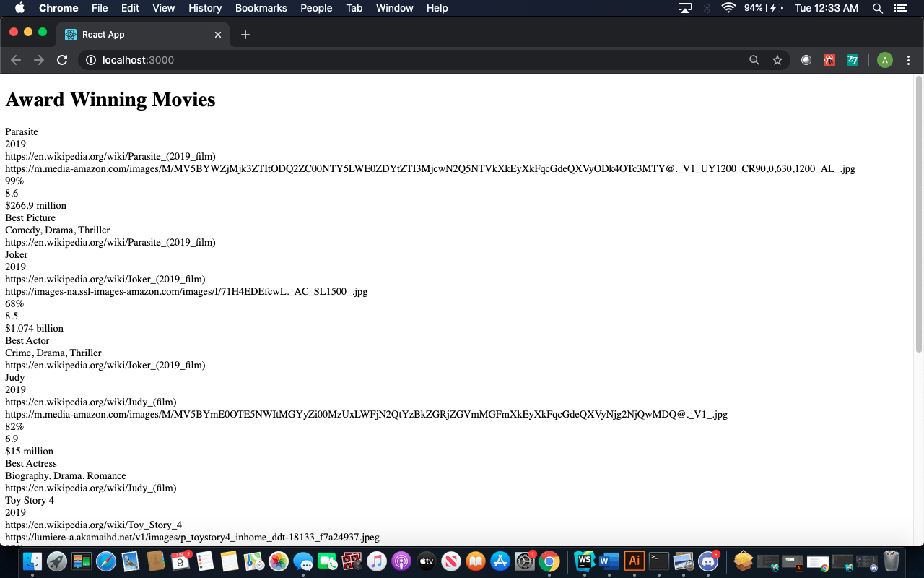Launch Music app from the Dock
Image resolution: width=924 pixels, height=578 pixels.
pyautogui.click(x=377, y=561)
